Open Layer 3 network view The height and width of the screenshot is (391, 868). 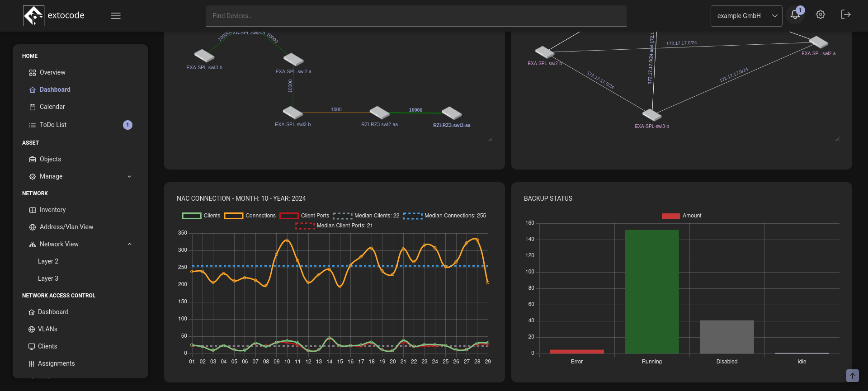[48, 278]
